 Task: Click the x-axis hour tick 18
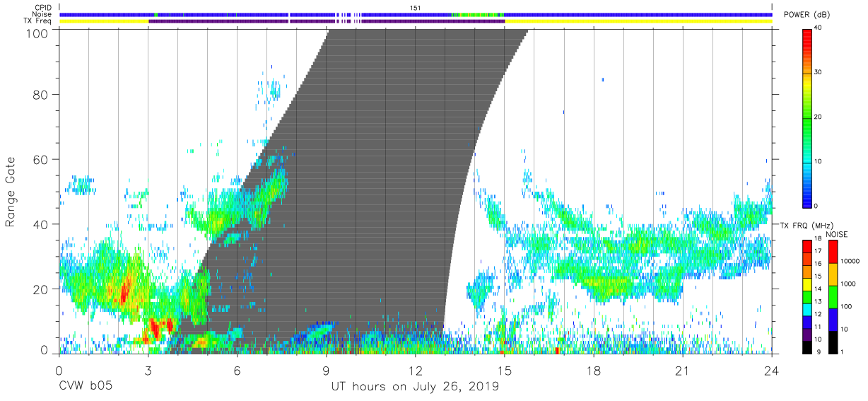pyautogui.click(x=594, y=371)
